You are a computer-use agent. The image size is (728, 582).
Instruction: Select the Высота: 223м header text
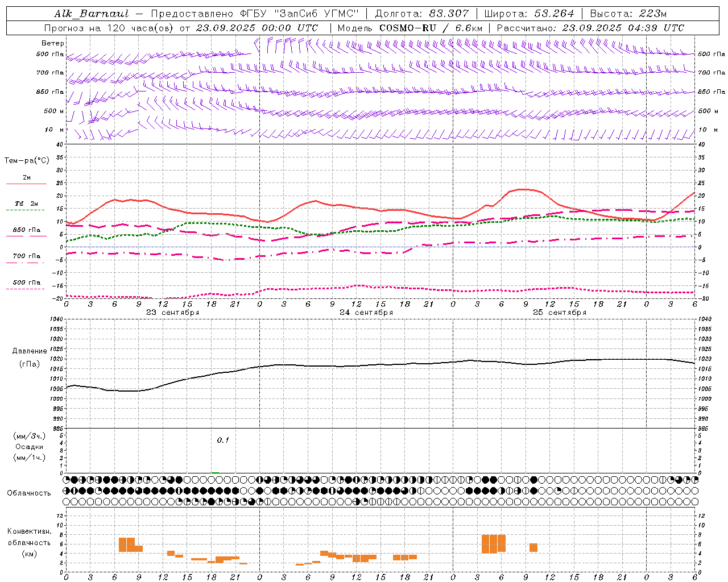[x=628, y=14]
